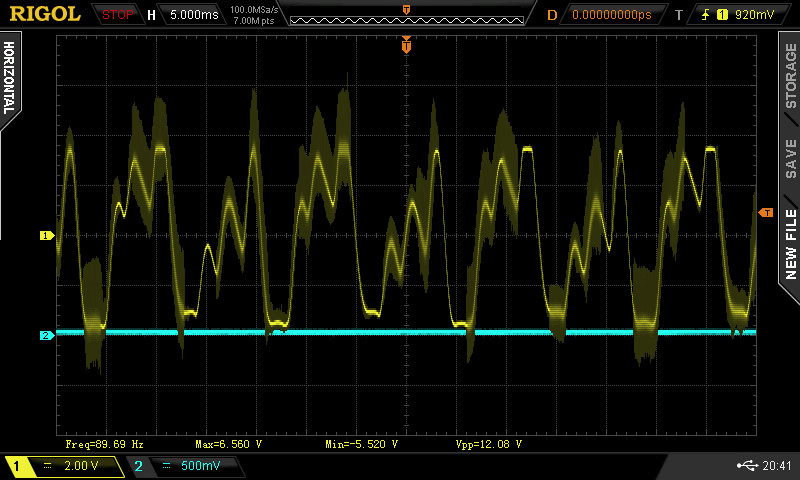Select the yellow channel 1 ground marker
Screen dimensions: 800x480
46,236
